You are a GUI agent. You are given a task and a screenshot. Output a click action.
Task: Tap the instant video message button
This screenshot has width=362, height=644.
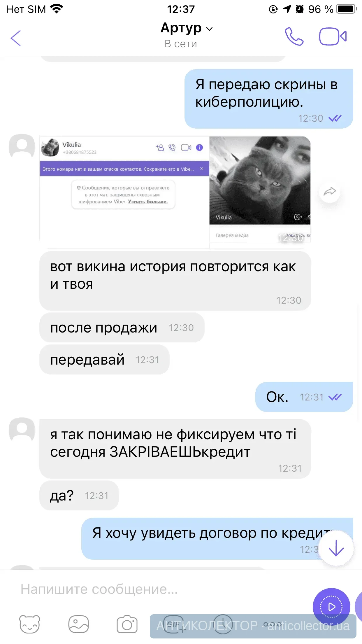point(331,607)
